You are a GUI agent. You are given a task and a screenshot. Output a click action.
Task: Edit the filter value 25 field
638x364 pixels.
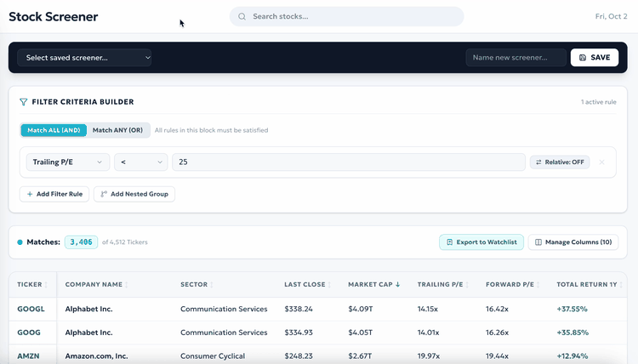(349, 162)
